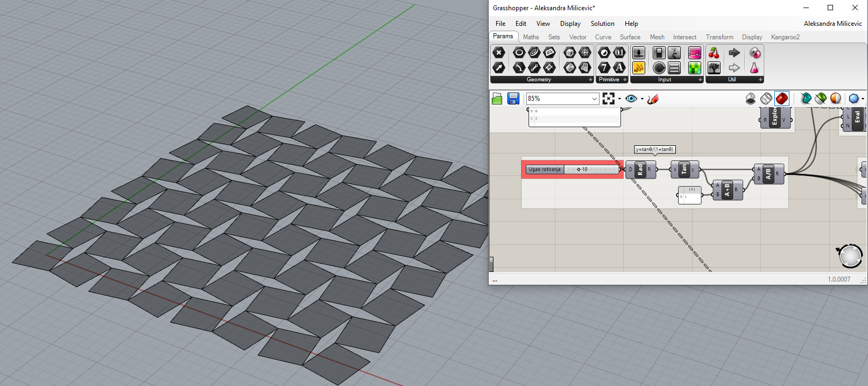Enable wireframe preview mode
The image size is (868, 386).
(x=766, y=99)
